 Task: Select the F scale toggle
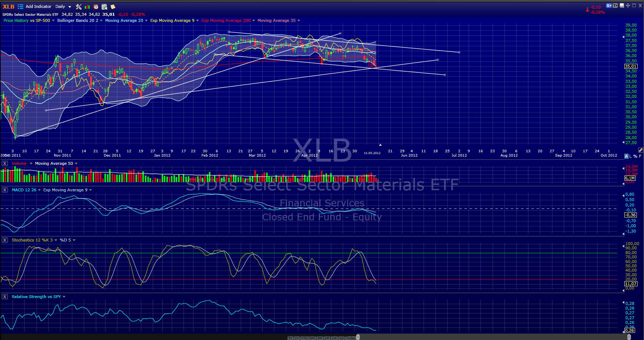tap(640, 156)
